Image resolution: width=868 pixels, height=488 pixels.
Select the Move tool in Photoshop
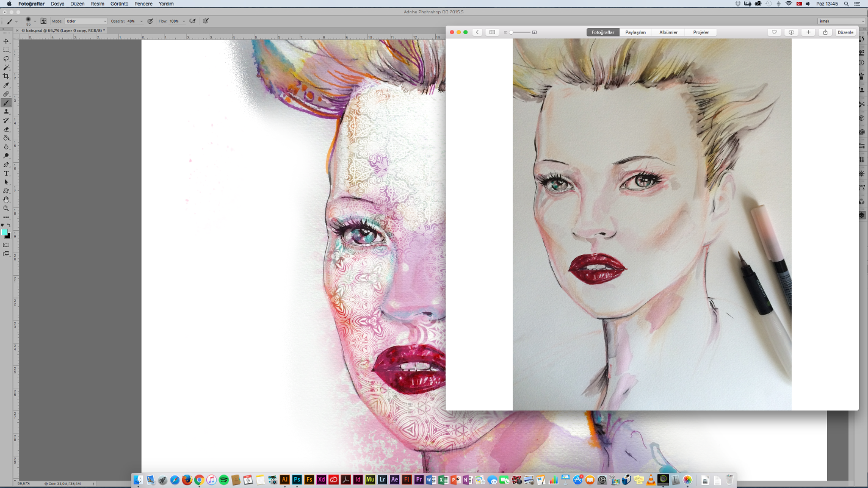[x=6, y=41]
